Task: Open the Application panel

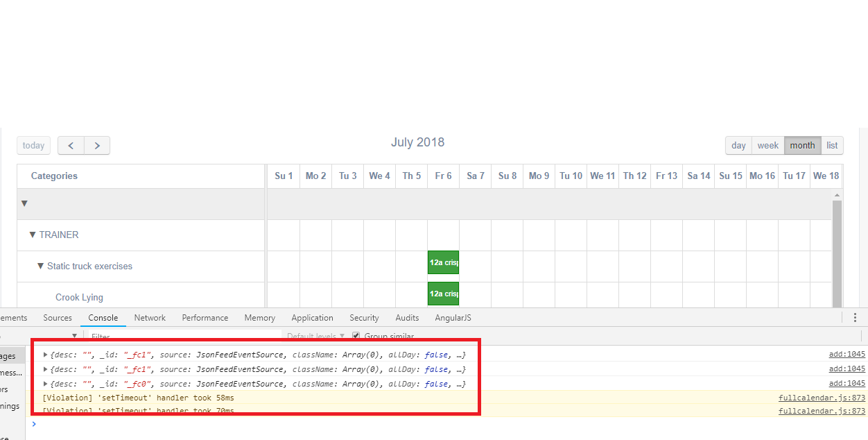Action: [x=312, y=317]
